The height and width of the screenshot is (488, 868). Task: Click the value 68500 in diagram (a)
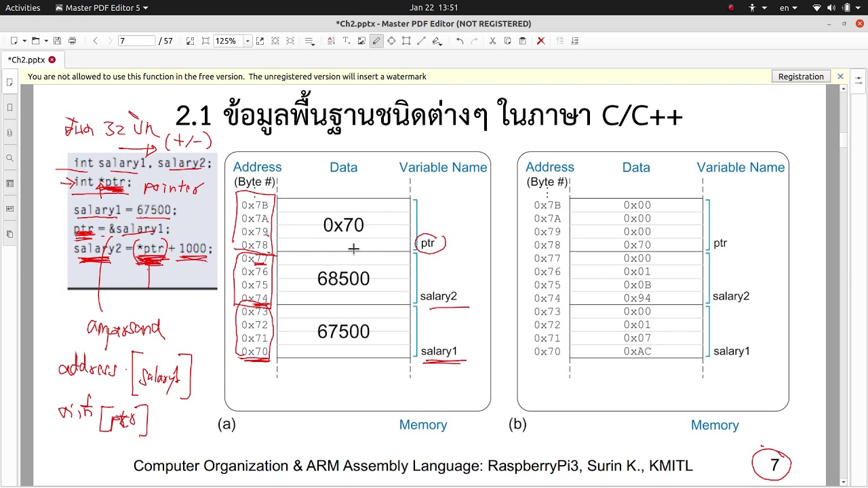[x=343, y=278]
